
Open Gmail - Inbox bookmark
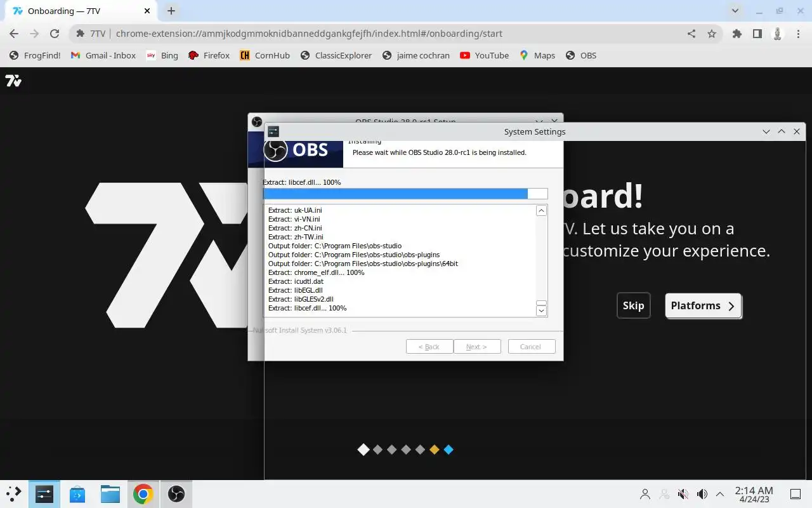coord(103,55)
